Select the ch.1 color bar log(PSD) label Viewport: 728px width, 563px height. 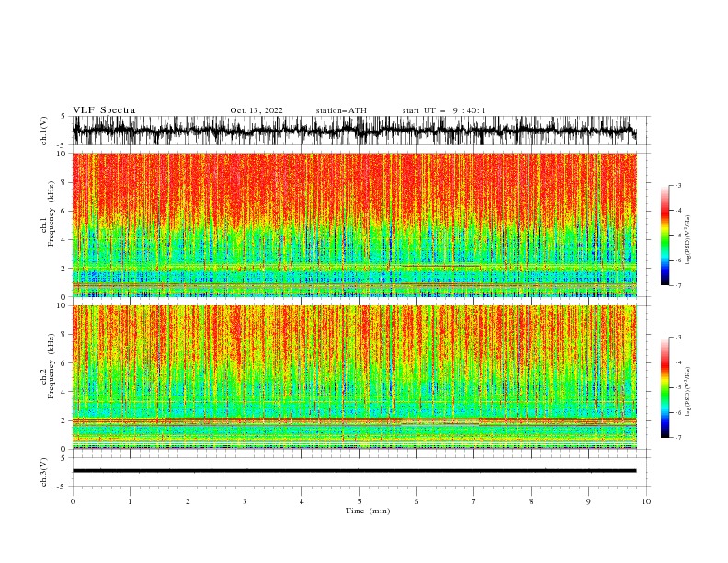pos(688,240)
